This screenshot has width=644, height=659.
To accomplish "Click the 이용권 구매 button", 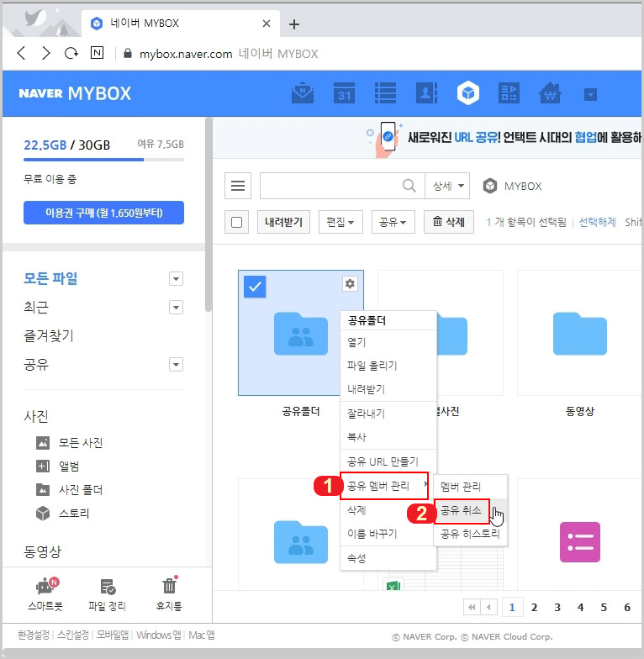I will coord(103,213).
